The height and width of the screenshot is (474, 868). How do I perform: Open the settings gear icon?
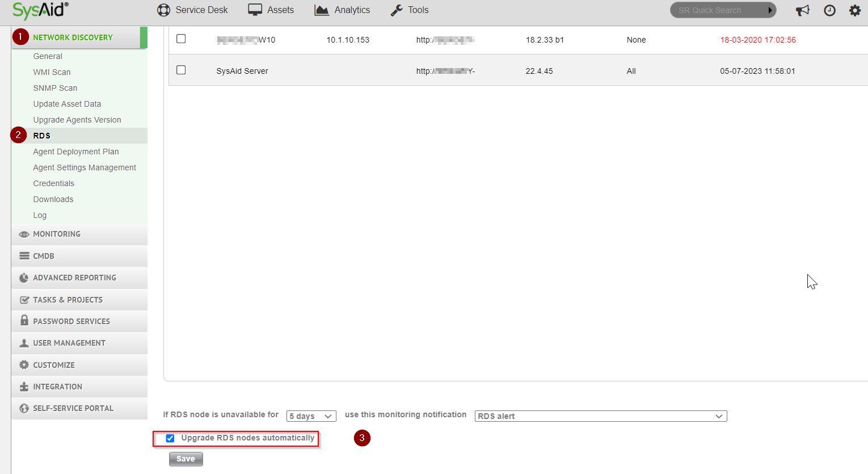coord(855,10)
